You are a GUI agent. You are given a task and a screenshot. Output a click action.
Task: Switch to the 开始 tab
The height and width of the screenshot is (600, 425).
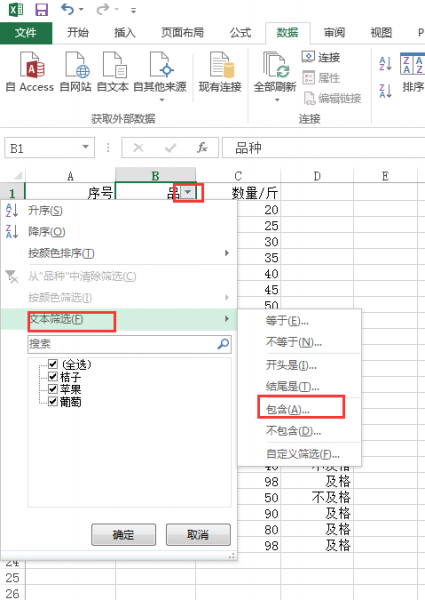78,33
